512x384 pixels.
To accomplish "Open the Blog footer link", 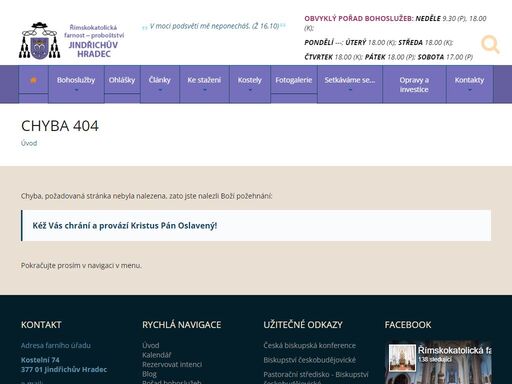I will 149,374.
